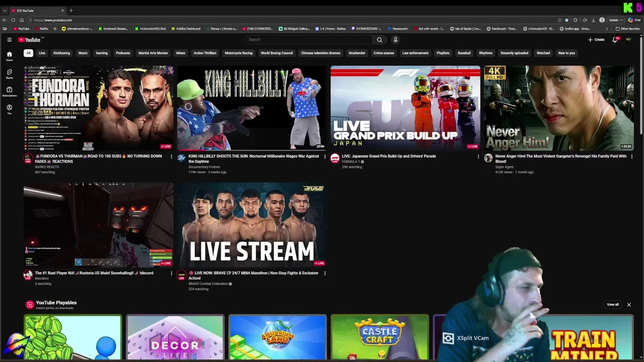Open the tab search dropdown arrow
This screenshot has width=644, height=362.
(x=5, y=11)
